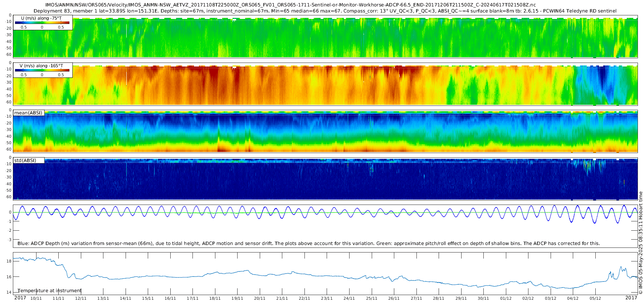Click the 'mean(ABSI)' panel label

28,113
